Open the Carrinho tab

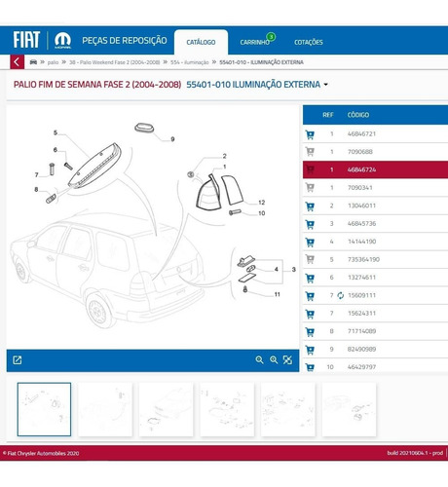coord(255,42)
